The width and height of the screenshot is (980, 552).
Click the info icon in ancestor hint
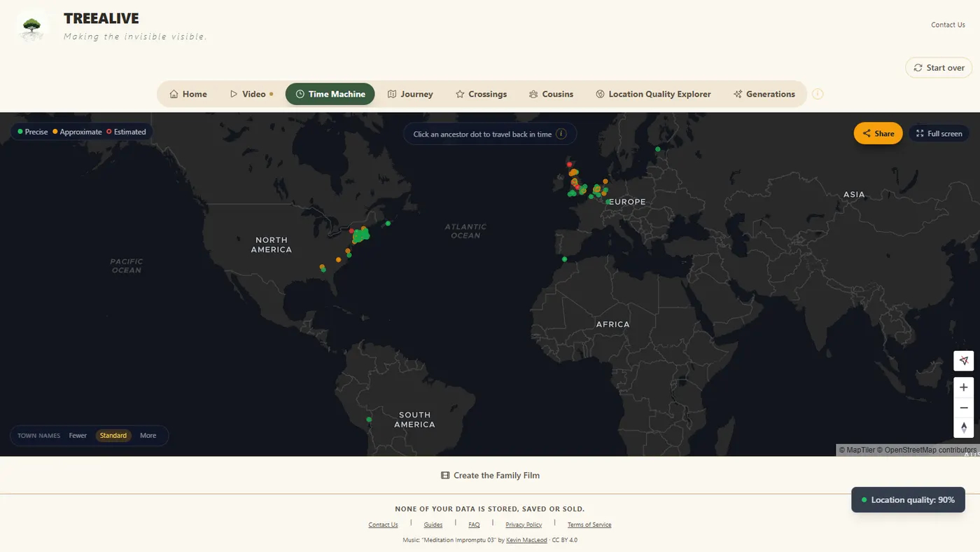[x=561, y=134]
